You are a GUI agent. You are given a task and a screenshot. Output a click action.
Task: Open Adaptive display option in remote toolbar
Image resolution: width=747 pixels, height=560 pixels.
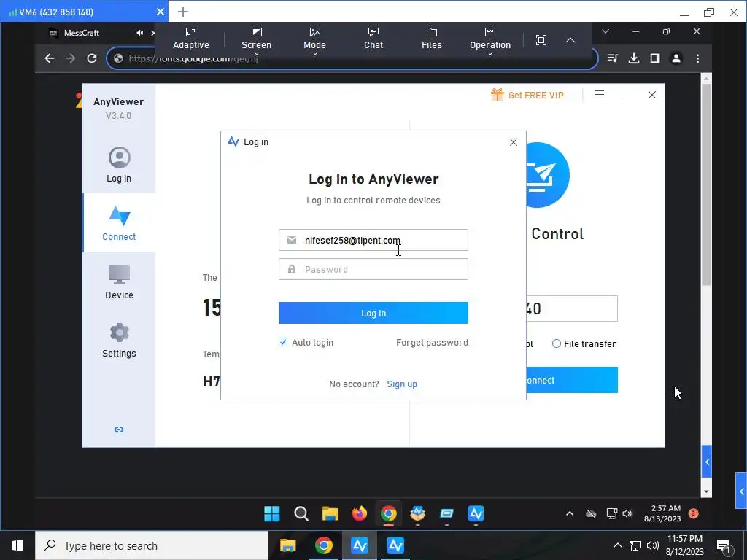pyautogui.click(x=190, y=39)
